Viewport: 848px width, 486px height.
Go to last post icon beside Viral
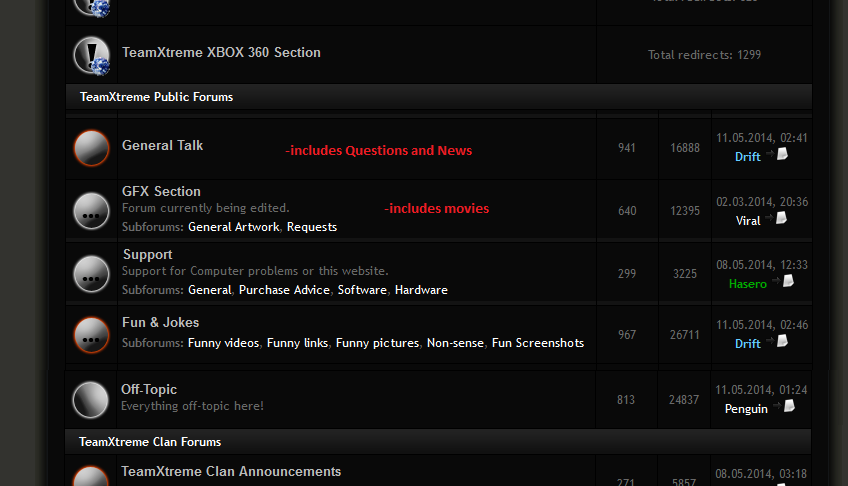point(777,218)
